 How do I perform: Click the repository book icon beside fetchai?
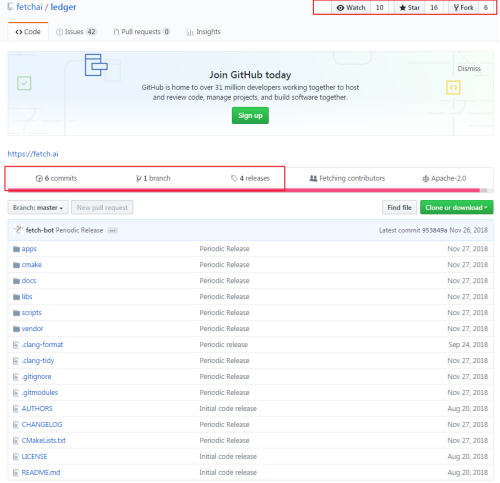[x=11, y=7]
